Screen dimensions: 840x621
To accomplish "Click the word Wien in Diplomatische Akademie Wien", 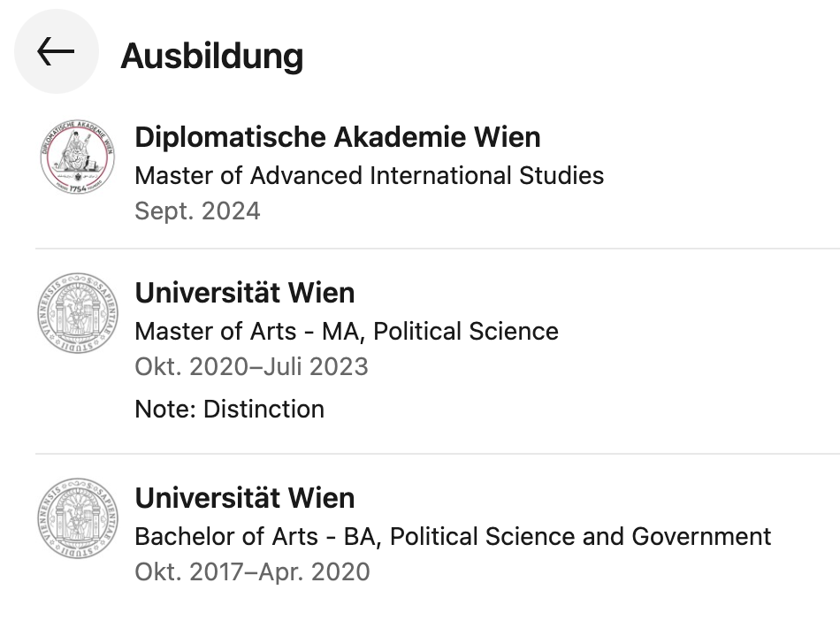I will (x=507, y=137).
